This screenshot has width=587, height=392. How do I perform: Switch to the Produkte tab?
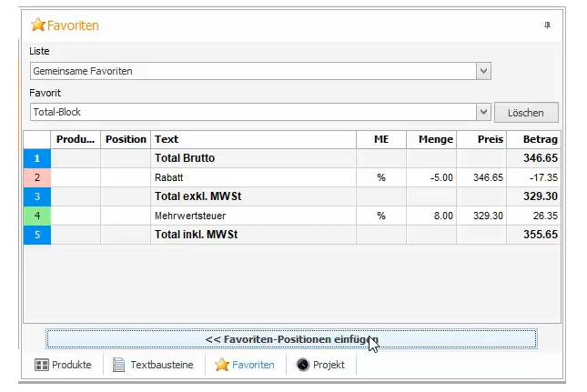(x=63, y=365)
